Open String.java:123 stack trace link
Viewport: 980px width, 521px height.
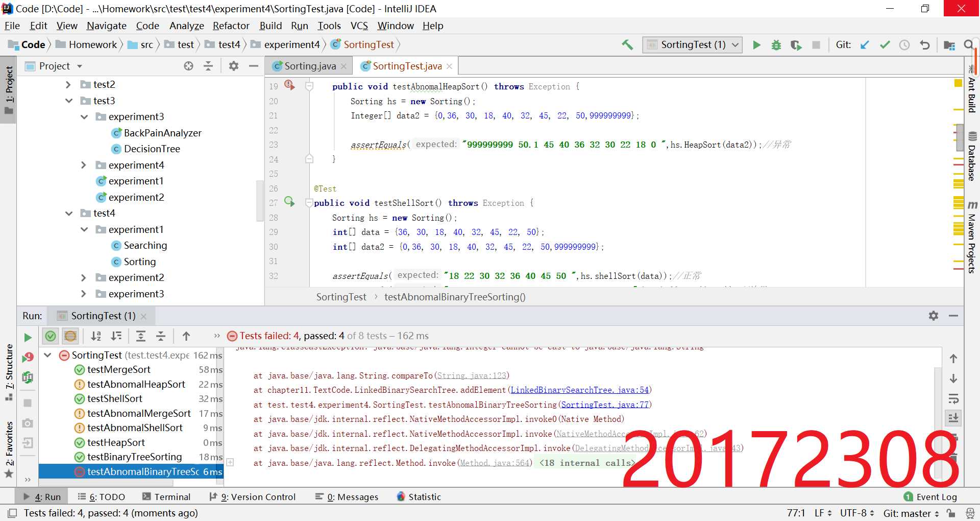pyautogui.click(x=472, y=375)
